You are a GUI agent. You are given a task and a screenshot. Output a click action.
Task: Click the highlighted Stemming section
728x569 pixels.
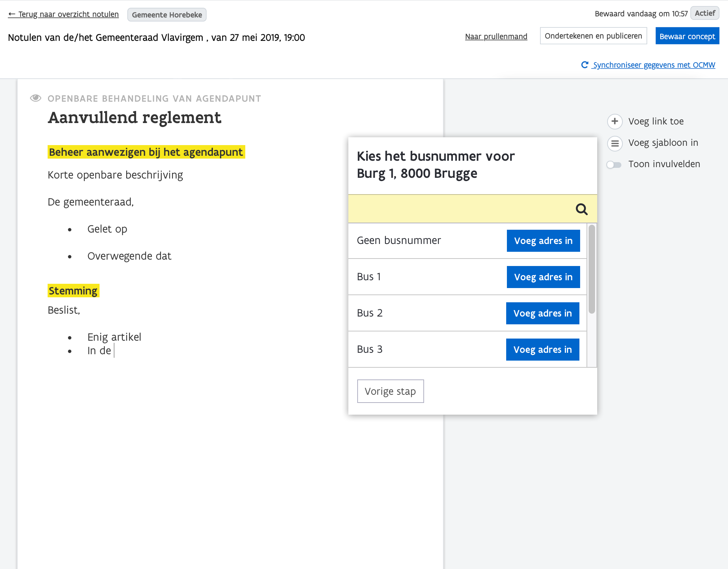coord(73,291)
